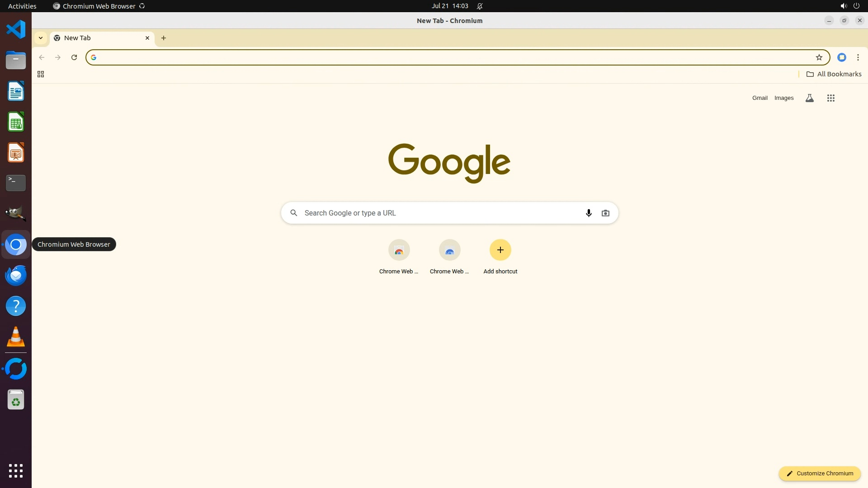Open All Bookmarks folder
Viewport: 868px width, 488px height.
[x=834, y=74]
